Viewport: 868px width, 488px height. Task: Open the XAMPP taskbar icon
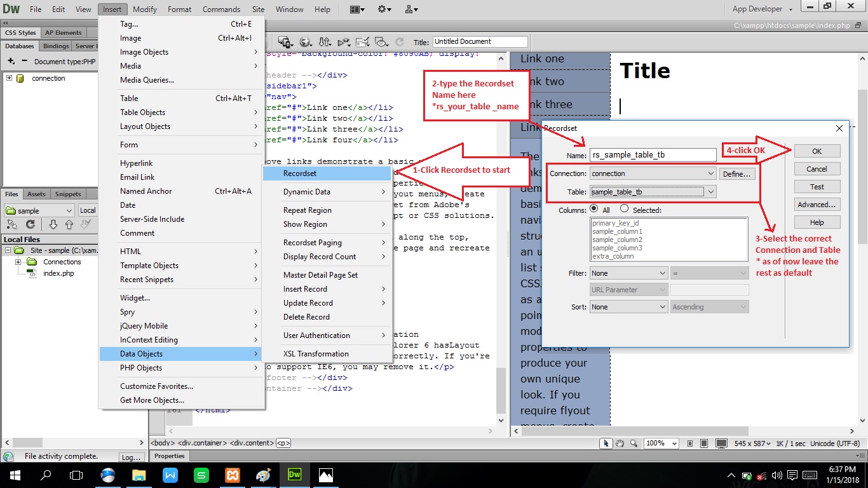click(232, 475)
